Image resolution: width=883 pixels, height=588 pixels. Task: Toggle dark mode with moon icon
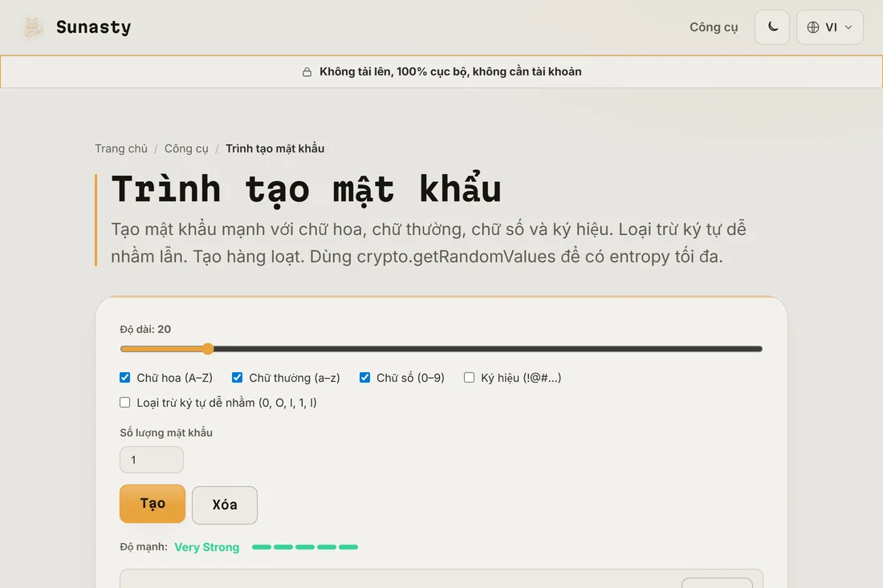click(772, 27)
